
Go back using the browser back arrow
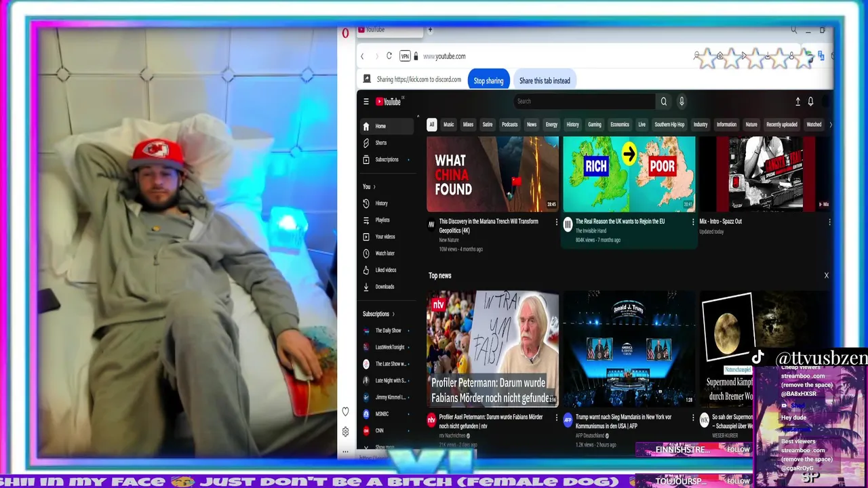(363, 56)
